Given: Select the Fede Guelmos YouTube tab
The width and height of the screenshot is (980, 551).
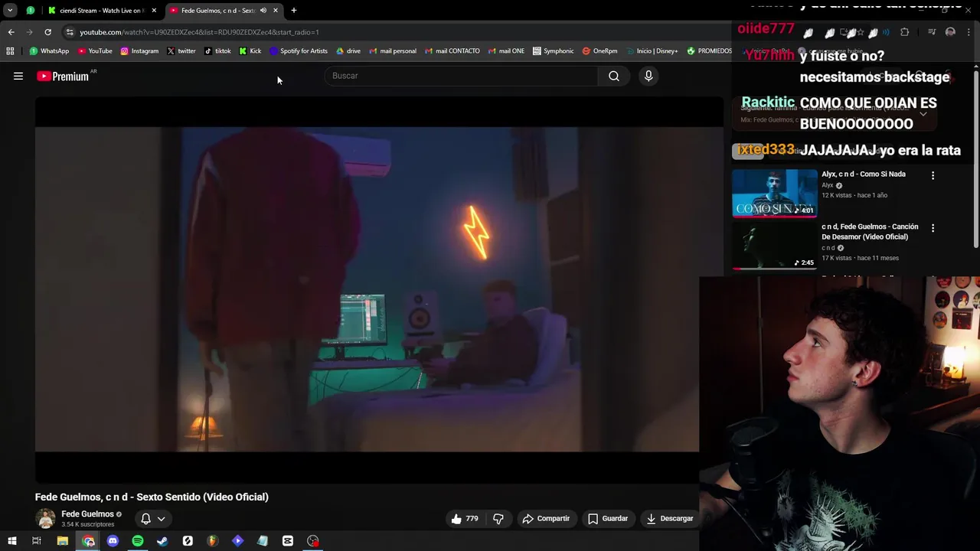Looking at the screenshot, I should point(217,10).
